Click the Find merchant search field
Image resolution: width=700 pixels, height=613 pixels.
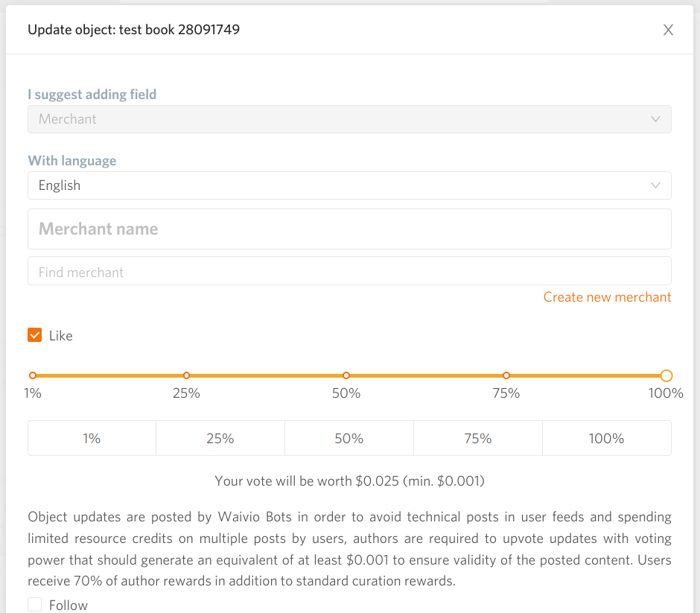[349, 271]
